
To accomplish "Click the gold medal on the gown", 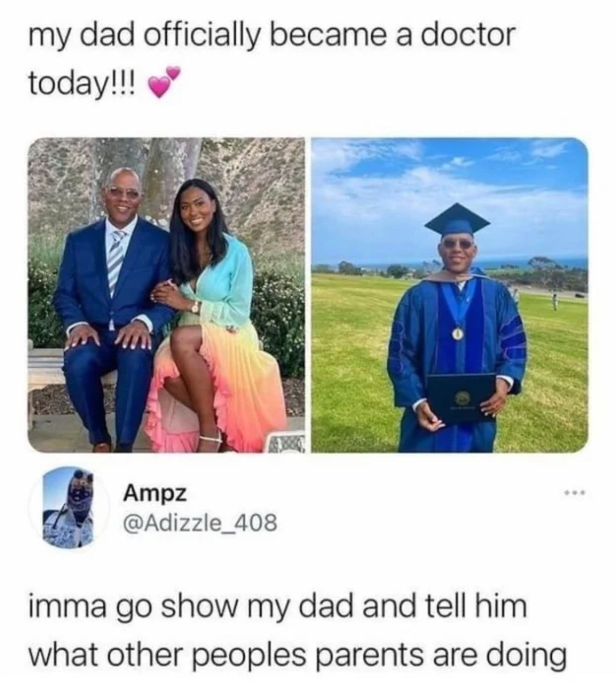I will [x=457, y=334].
